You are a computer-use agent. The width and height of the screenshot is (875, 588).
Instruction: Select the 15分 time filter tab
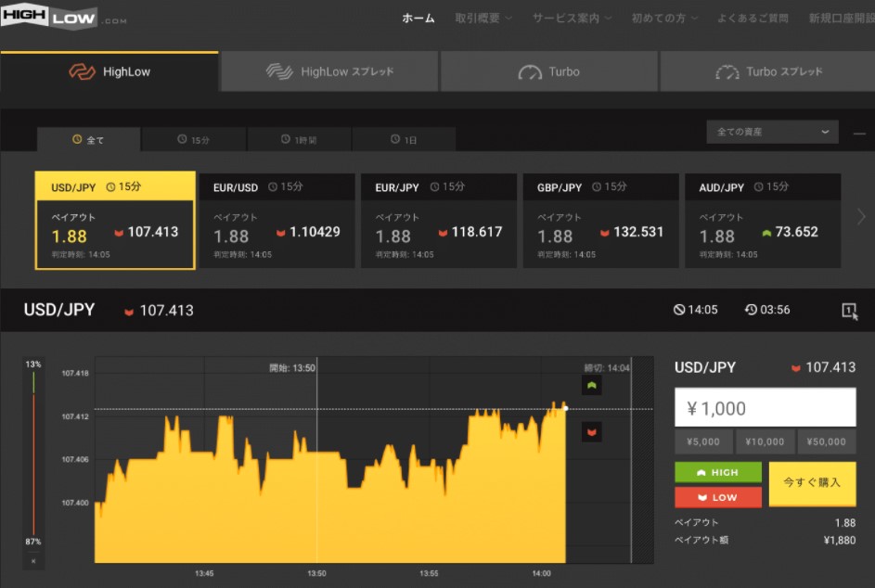(x=194, y=139)
